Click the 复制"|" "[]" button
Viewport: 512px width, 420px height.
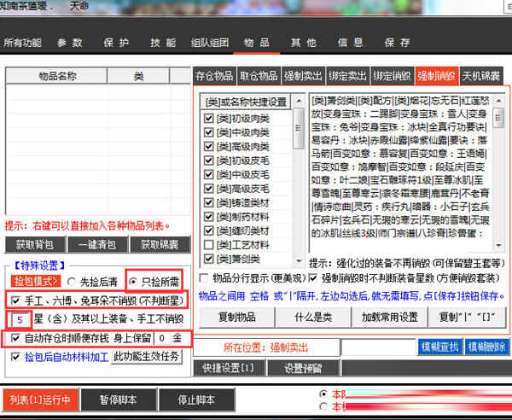point(467,317)
